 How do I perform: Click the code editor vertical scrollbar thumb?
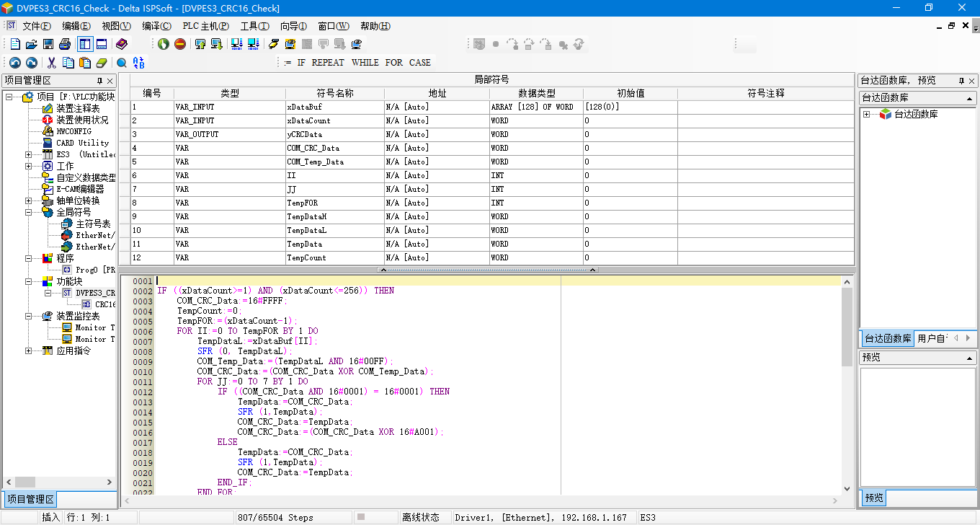tap(847, 328)
